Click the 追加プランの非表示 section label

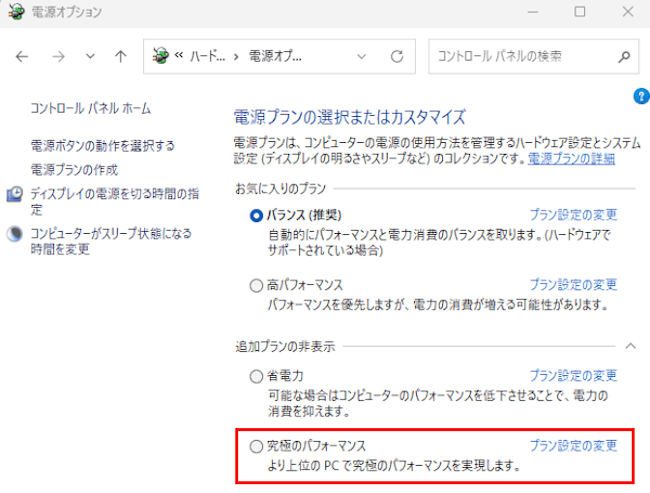click(x=285, y=346)
